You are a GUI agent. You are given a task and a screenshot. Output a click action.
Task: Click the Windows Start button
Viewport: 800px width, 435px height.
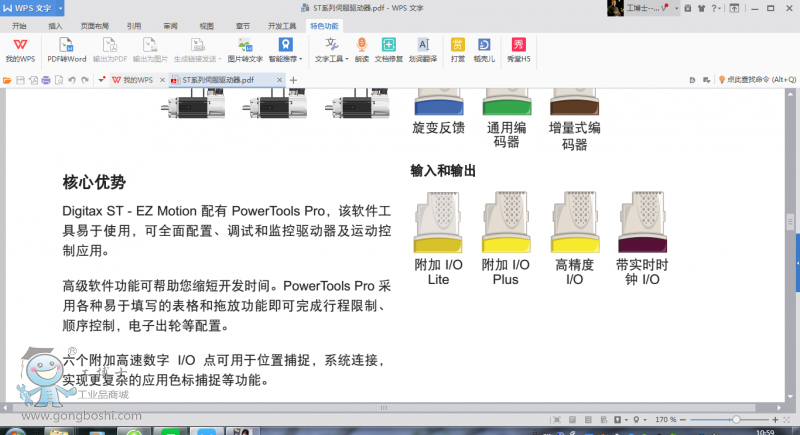coord(12,428)
